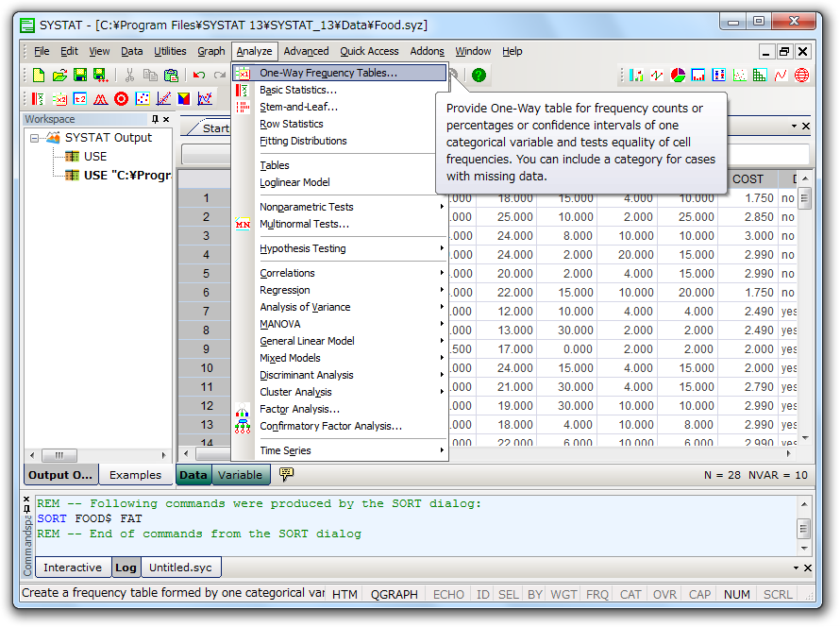Click the scatterplot graph icon
The image size is (840, 627).
(x=739, y=75)
